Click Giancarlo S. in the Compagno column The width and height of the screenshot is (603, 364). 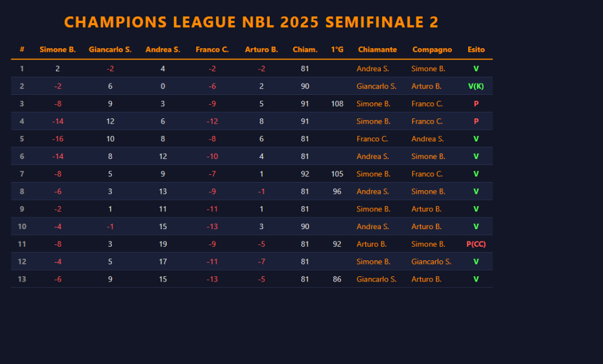coord(432,262)
